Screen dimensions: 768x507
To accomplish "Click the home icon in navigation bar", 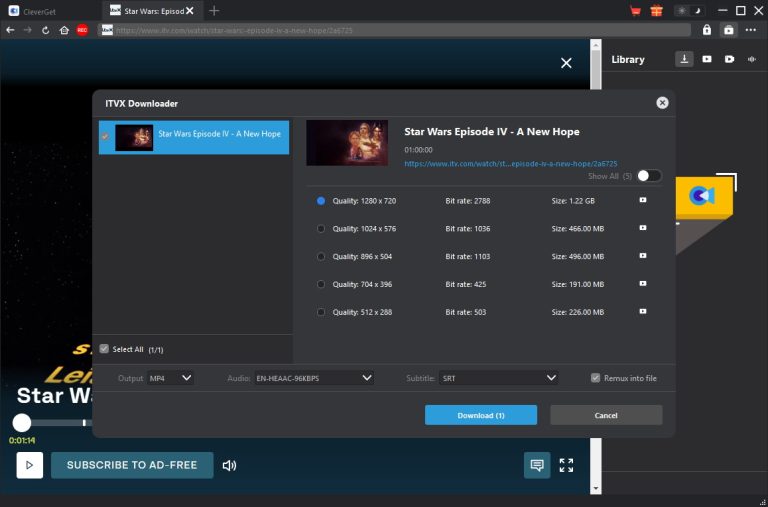I will (64, 30).
